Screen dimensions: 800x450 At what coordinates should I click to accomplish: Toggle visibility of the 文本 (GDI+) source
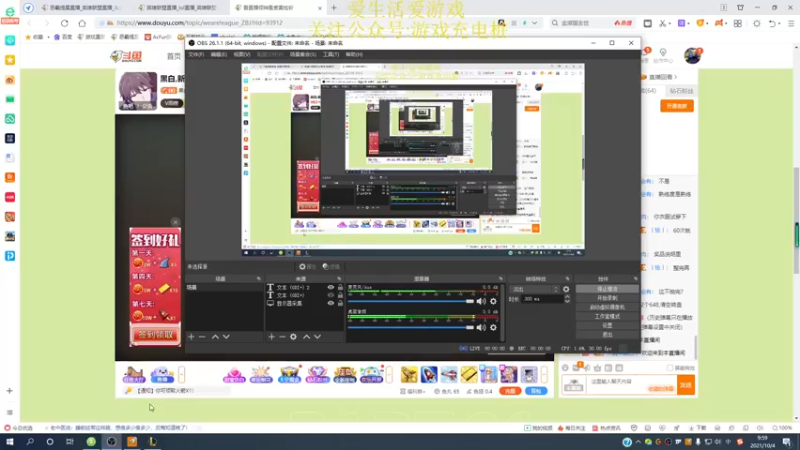click(x=331, y=295)
